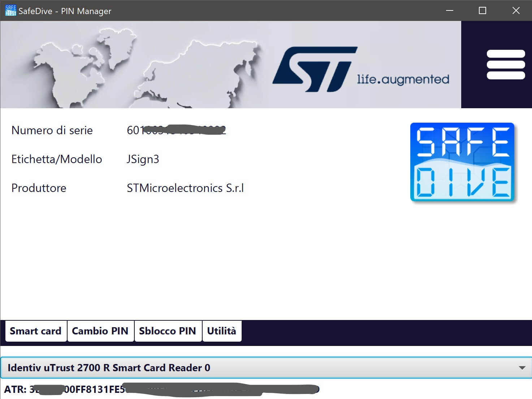
Task: Click the JSign3 model value
Action: coord(143,159)
